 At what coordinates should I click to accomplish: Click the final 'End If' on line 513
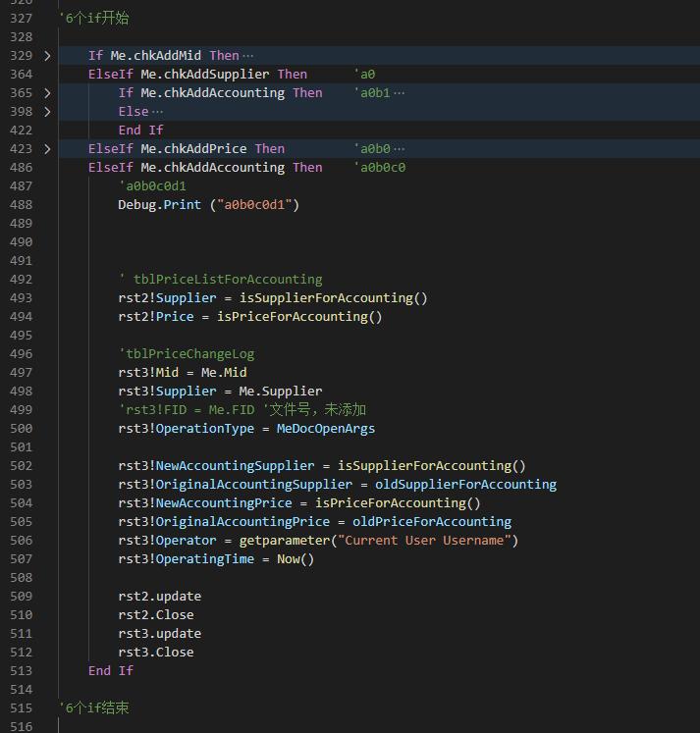pos(111,671)
